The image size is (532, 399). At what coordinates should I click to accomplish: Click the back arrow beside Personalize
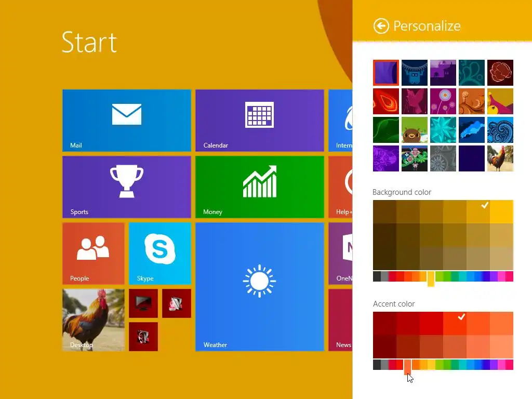pyautogui.click(x=381, y=26)
